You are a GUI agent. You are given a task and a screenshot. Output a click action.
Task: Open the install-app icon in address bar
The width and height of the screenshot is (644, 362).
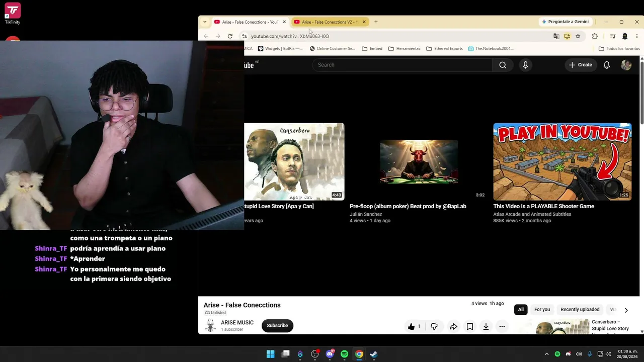coord(567,36)
